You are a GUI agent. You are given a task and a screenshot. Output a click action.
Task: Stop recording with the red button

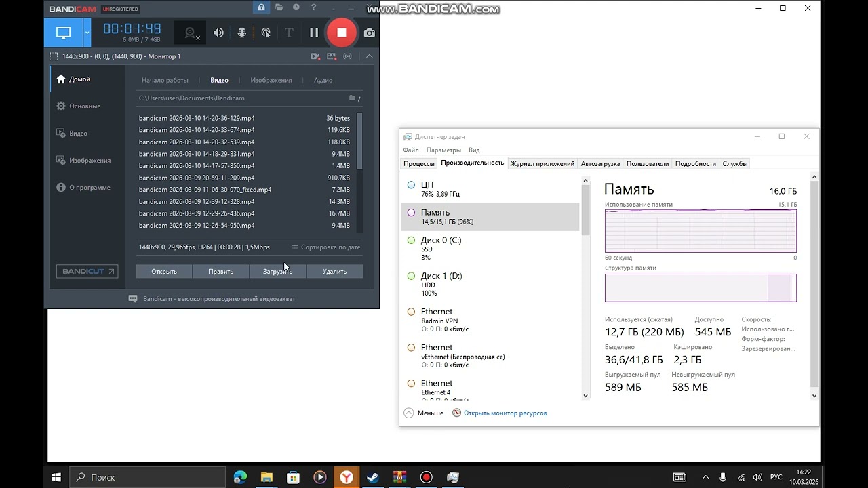click(342, 33)
